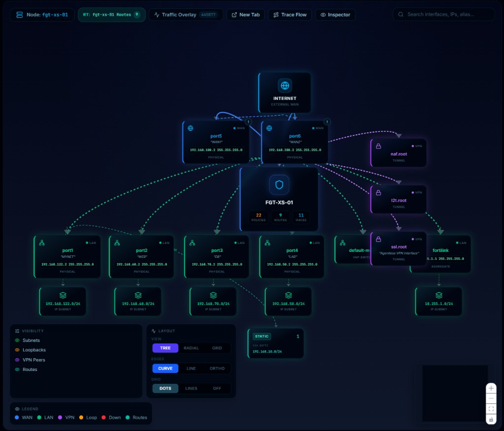Select the TREE view layout
Image resolution: width=504 pixels, height=431 pixels.
(165, 348)
